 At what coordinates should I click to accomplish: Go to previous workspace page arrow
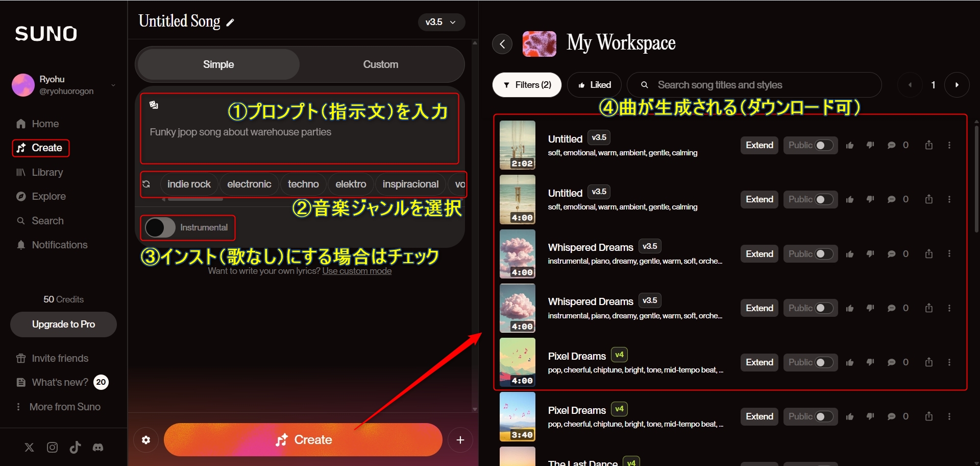(x=910, y=85)
